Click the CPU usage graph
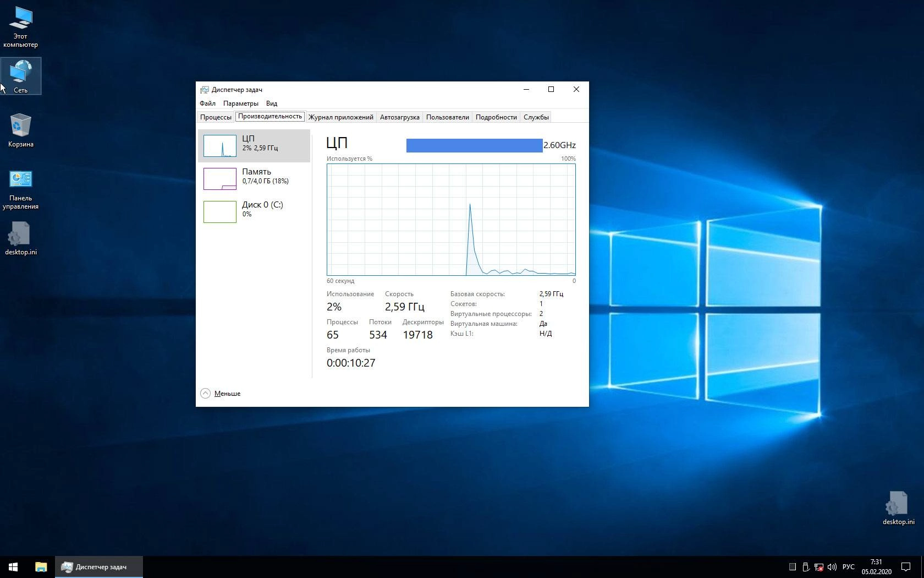Screen dimensions: 924x578 tap(451, 220)
